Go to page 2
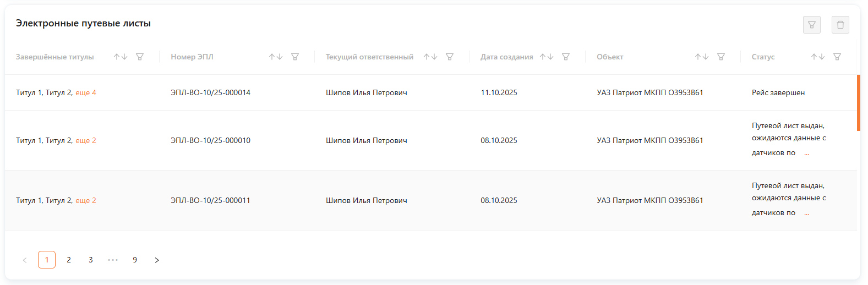868x285 pixels. click(x=69, y=260)
